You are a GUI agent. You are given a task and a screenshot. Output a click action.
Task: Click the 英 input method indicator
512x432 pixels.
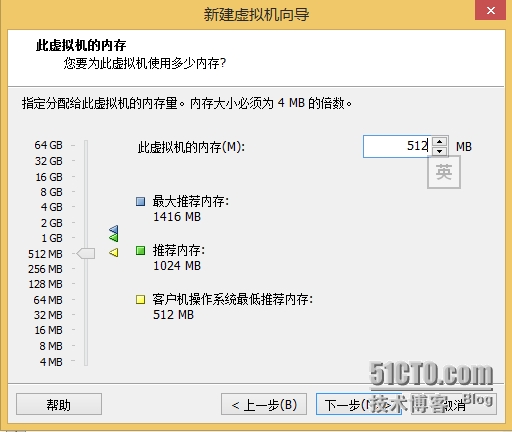click(x=444, y=172)
